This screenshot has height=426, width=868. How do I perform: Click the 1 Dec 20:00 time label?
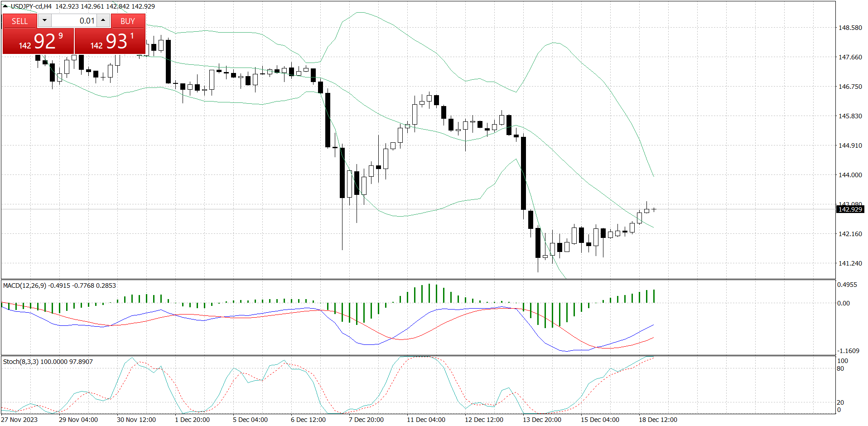click(x=193, y=420)
